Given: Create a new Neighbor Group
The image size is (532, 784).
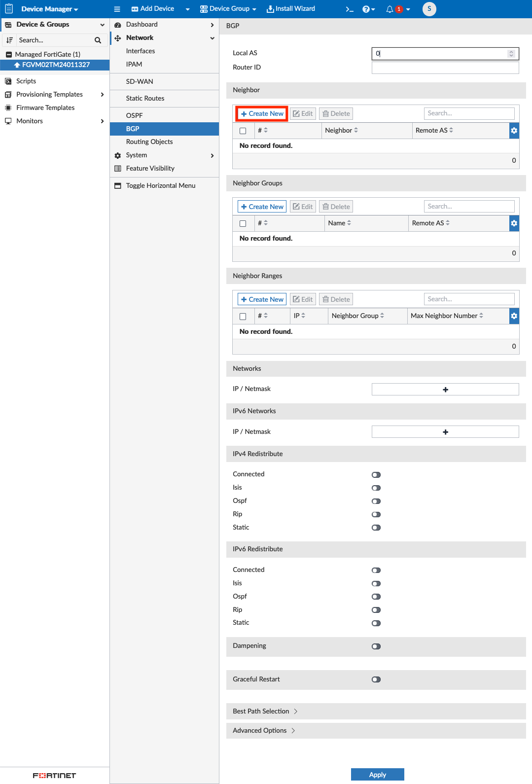Looking at the screenshot, I should pyautogui.click(x=262, y=207).
